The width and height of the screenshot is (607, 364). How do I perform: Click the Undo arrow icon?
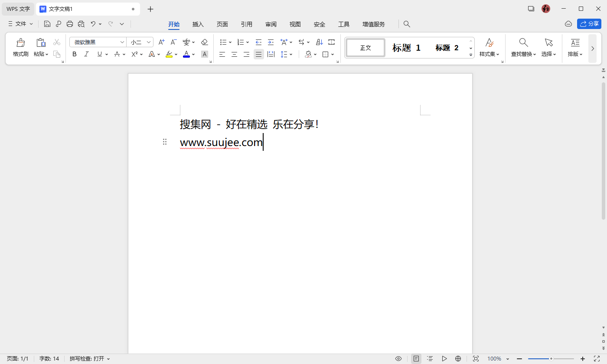pyautogui.click(x=93, y=24)
